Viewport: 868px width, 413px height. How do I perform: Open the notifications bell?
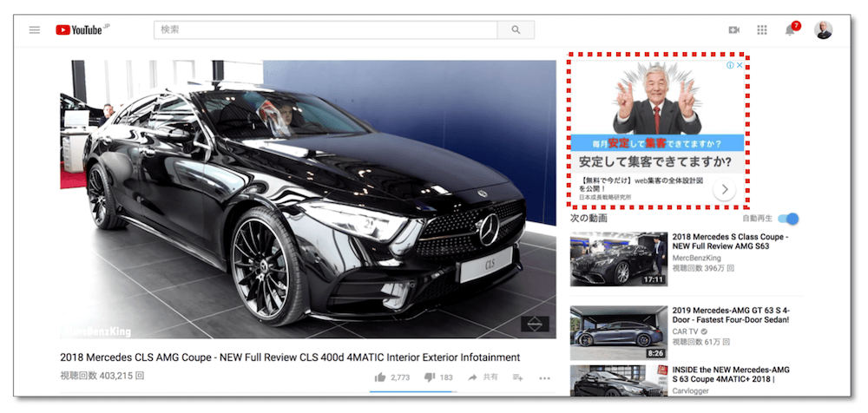click(x=790, y=30)
